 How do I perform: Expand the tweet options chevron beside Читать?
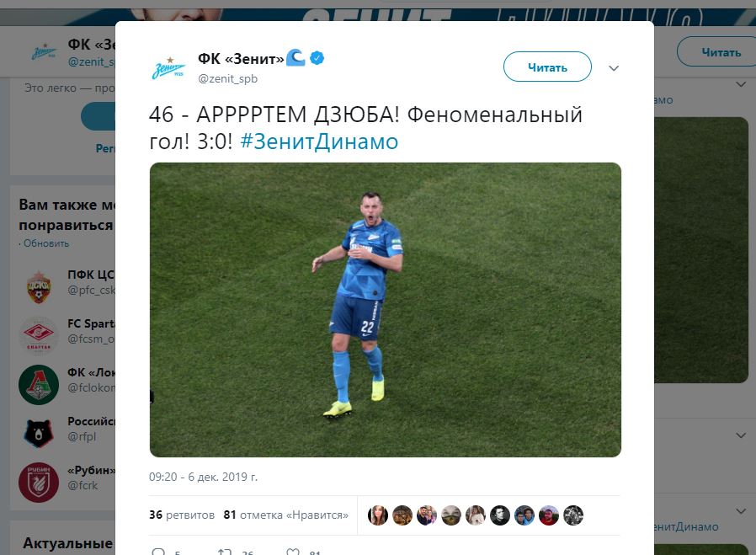click(x=613, y=68)
